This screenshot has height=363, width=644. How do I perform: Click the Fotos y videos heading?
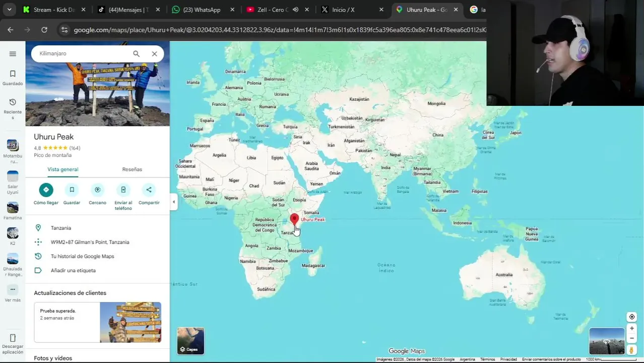tap(53, 358)
